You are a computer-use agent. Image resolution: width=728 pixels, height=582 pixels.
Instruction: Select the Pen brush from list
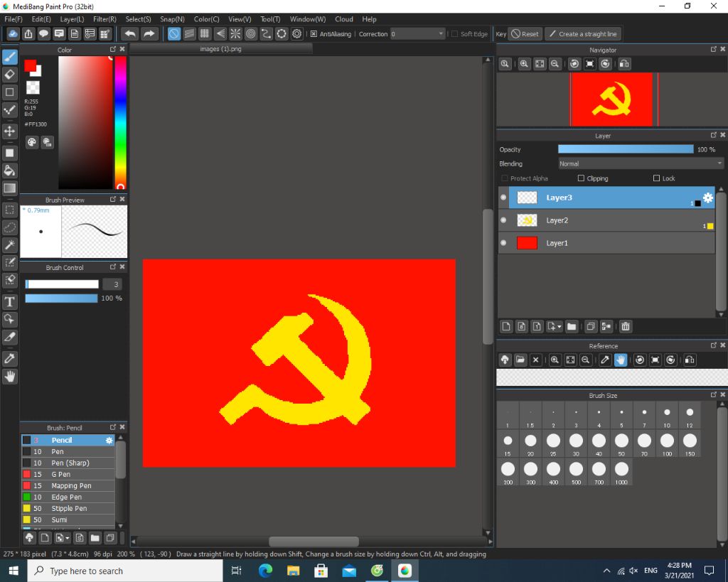[68, 451]
